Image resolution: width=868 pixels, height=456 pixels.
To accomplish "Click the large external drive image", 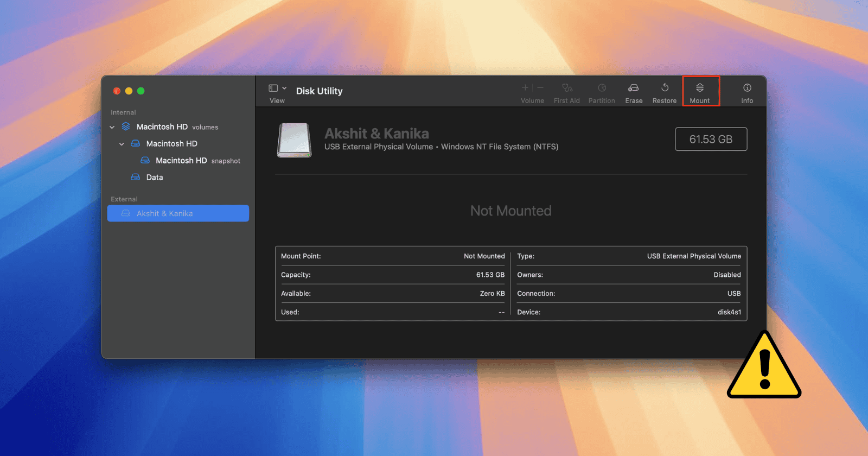I will 295,141.
